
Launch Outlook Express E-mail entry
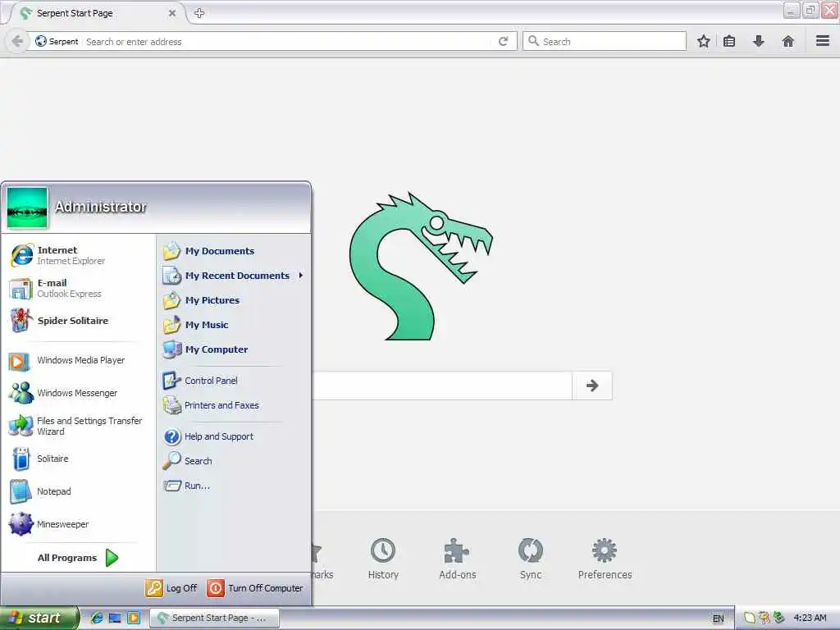(x=55, y=288)
